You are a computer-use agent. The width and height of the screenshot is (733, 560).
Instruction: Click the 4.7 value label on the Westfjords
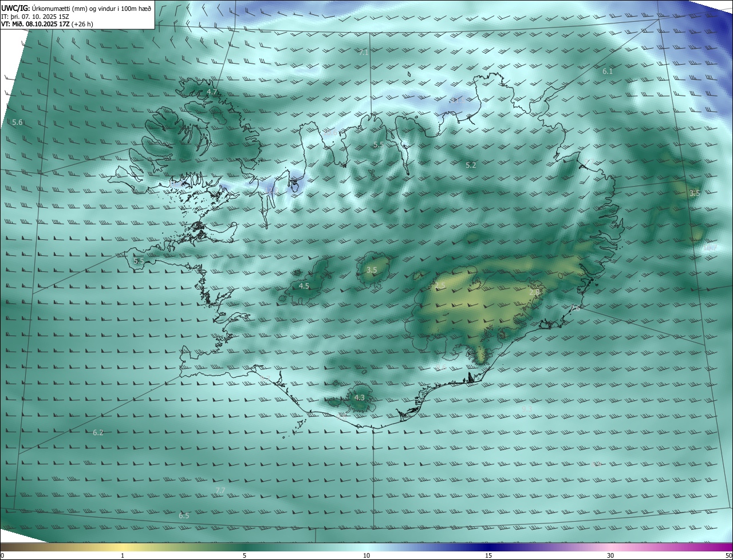[212, 92]
